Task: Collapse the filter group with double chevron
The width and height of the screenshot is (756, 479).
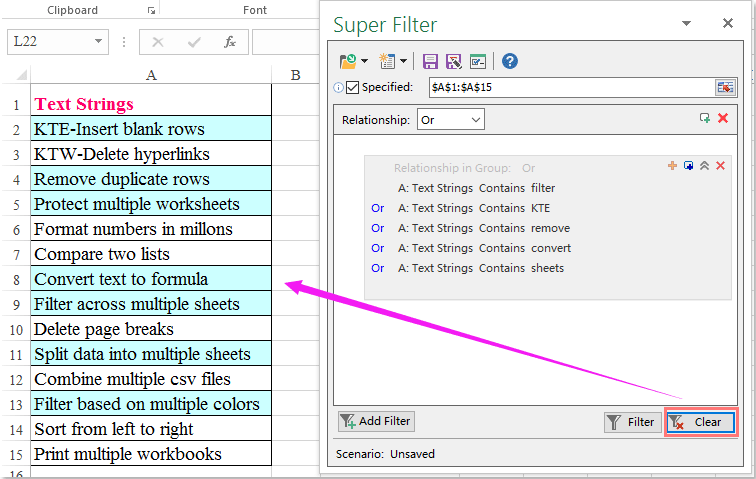Action: tap(704, 166)
